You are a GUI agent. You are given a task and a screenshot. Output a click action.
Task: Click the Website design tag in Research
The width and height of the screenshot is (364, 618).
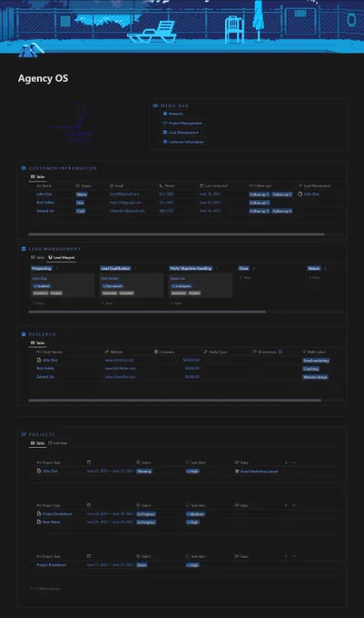tap(315, 377)
